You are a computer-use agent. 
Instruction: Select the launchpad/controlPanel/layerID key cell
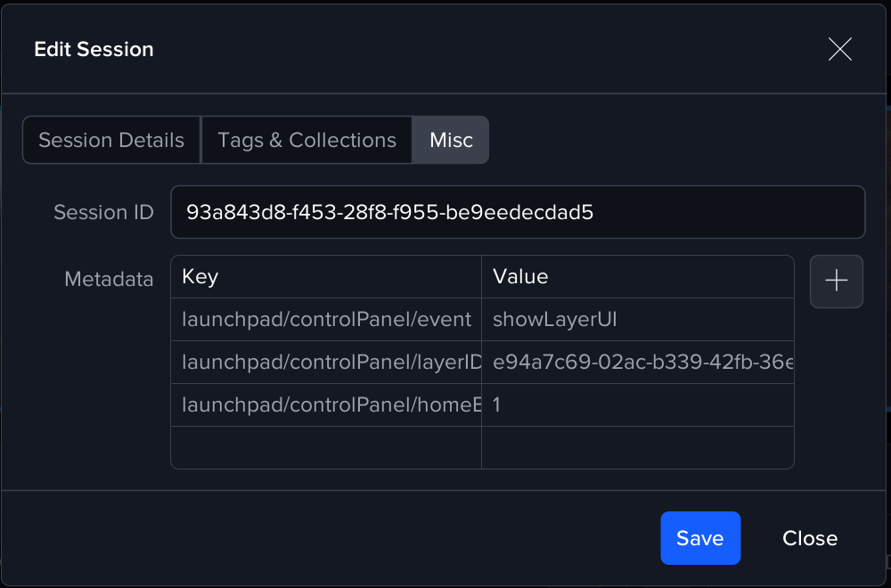click(326, 363)
